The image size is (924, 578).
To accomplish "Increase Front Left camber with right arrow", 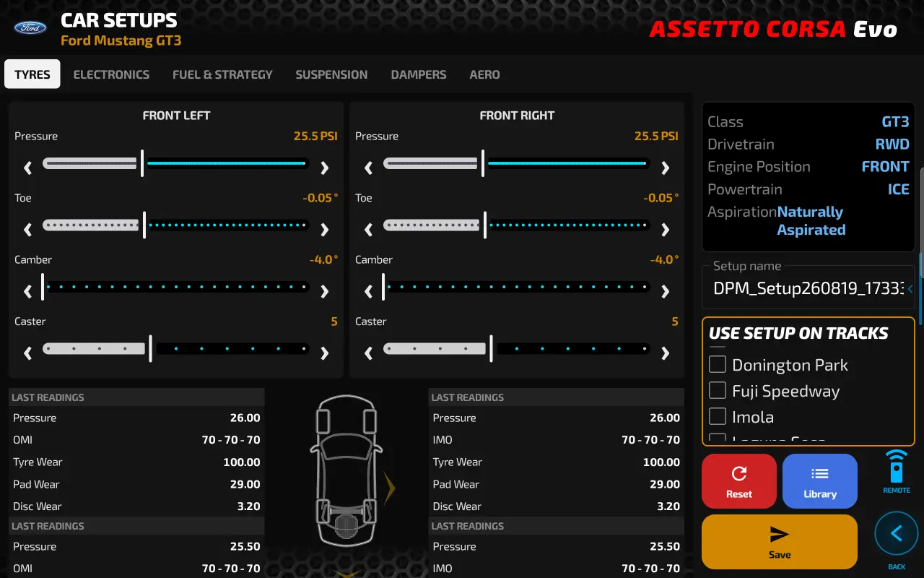I will point(324,292).
